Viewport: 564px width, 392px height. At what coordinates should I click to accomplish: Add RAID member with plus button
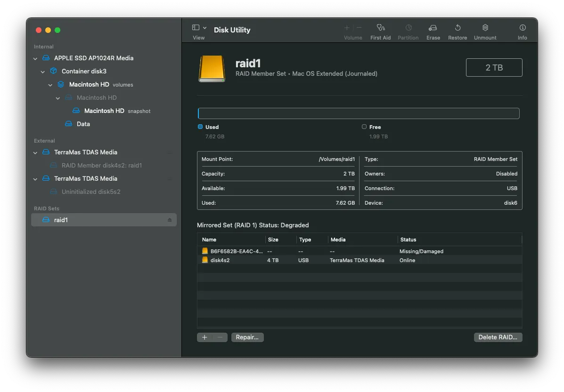point(204,337)
